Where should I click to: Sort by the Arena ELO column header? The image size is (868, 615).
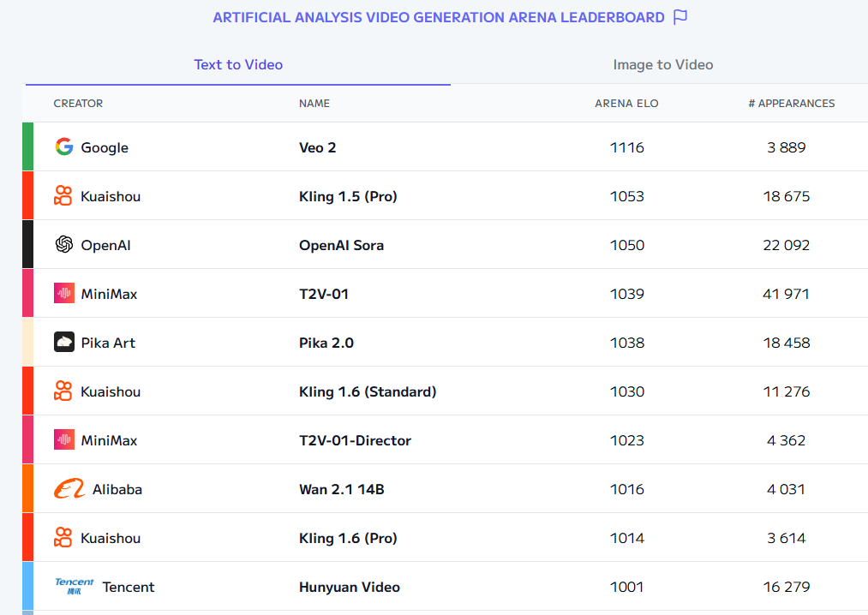point(626,104)
